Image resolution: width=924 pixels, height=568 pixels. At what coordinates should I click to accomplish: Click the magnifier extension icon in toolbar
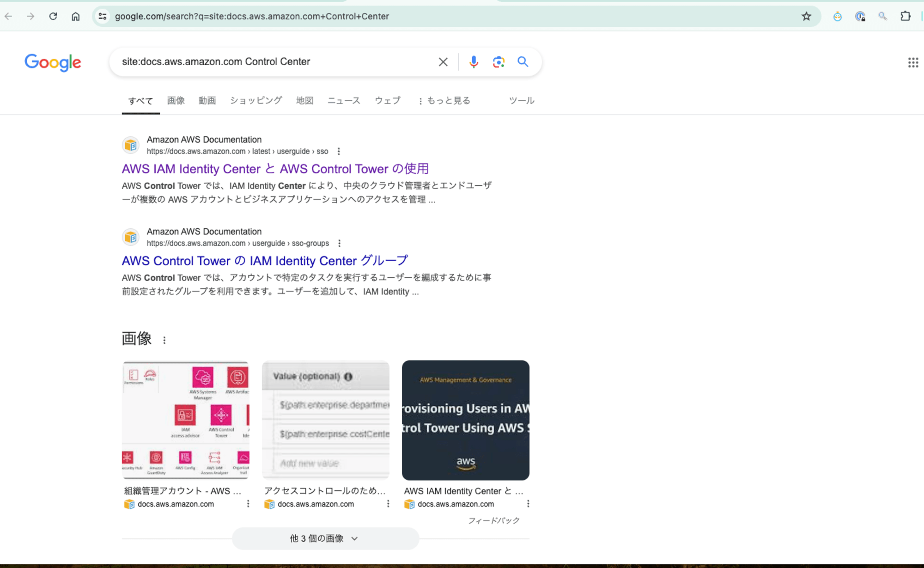pos(883,17)
